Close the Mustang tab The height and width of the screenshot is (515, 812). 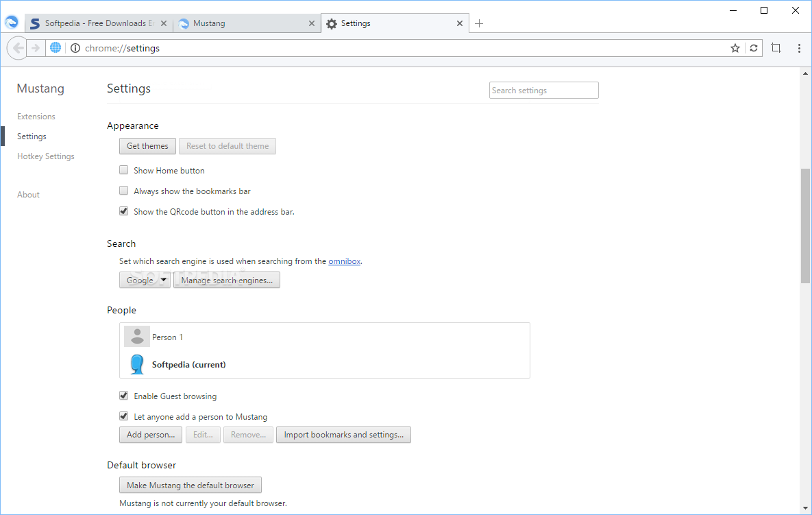click(312, 23)
